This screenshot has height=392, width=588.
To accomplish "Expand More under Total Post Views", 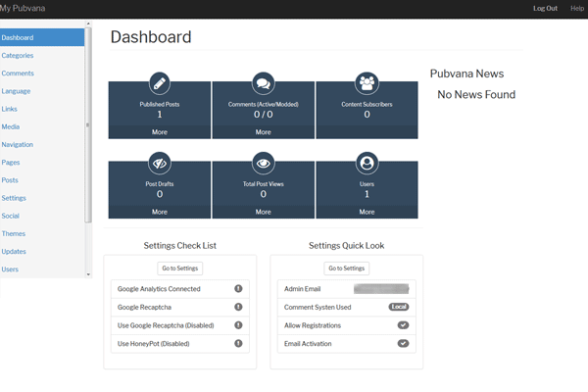I will point(263,212).
